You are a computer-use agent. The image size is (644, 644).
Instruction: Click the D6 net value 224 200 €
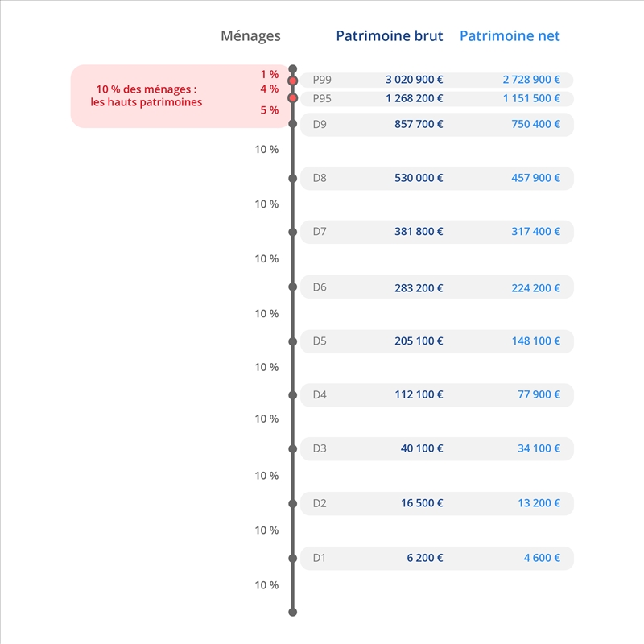tap(535, 287)
